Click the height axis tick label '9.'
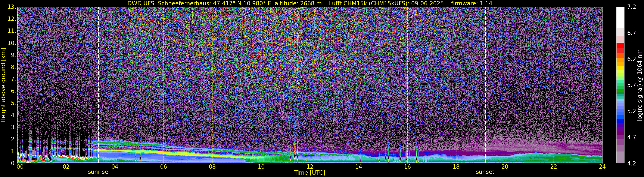The image size is (644, 177). point(13,55)
